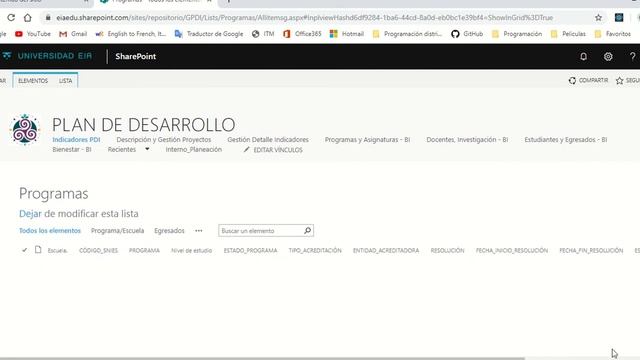Open Gestión Detalle Indicadores link
This screenshot has height=360, width=640.
(268, 140)
